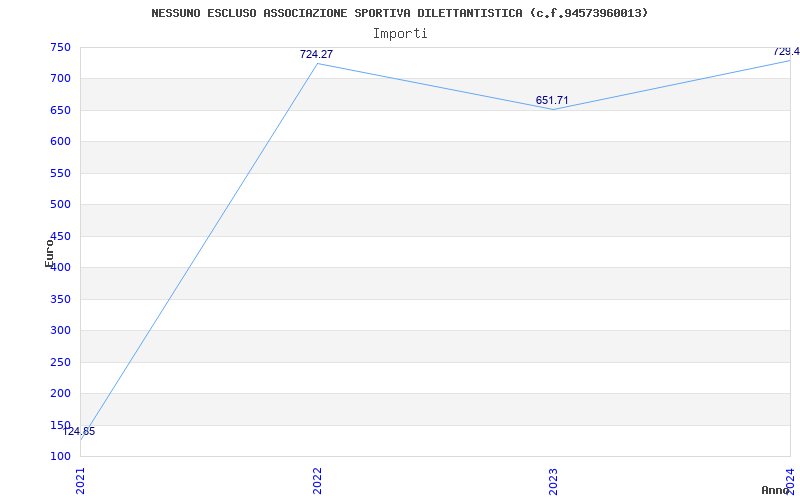
Task: Click the 750 y-axis tick
Action: (x=60, y=47)
